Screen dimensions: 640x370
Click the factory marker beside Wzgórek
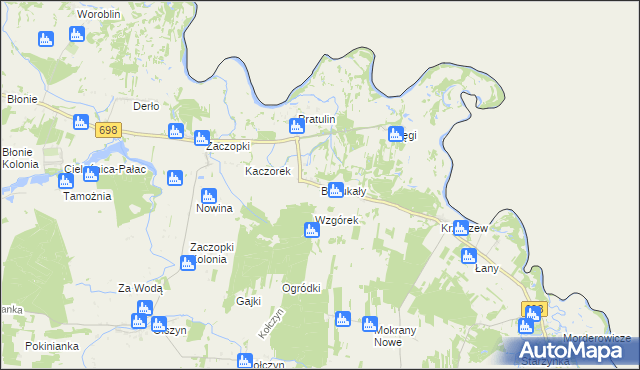point(312,230)
